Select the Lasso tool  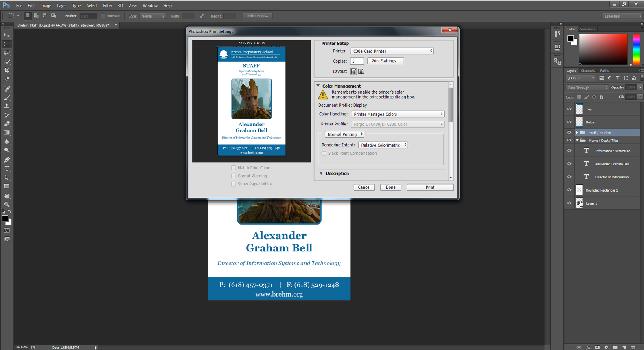[x=7, y=53]
